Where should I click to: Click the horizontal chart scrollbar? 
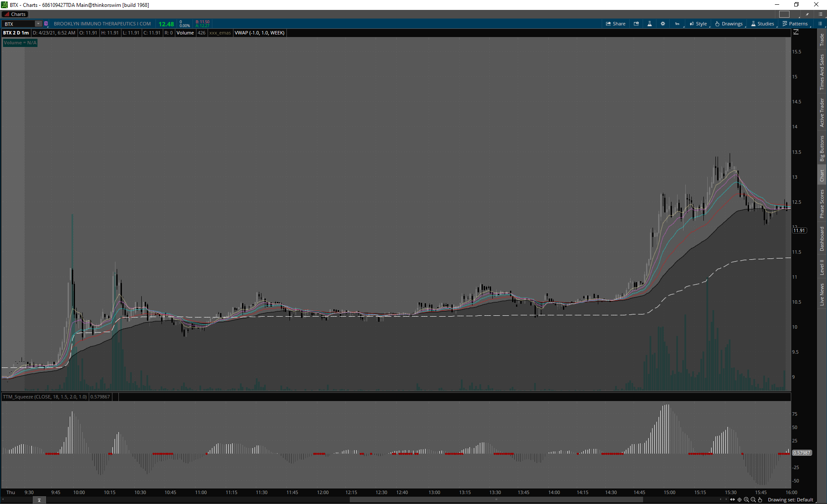495,500
